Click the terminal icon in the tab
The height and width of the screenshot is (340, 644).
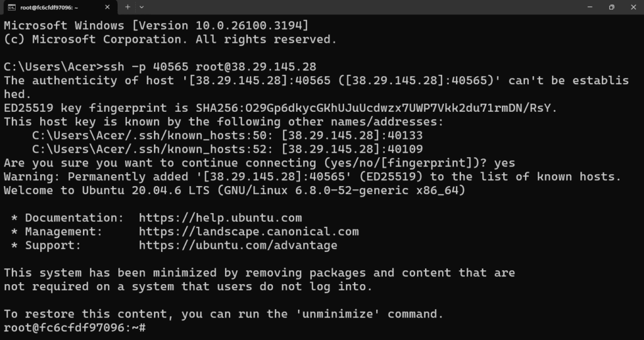12,8
